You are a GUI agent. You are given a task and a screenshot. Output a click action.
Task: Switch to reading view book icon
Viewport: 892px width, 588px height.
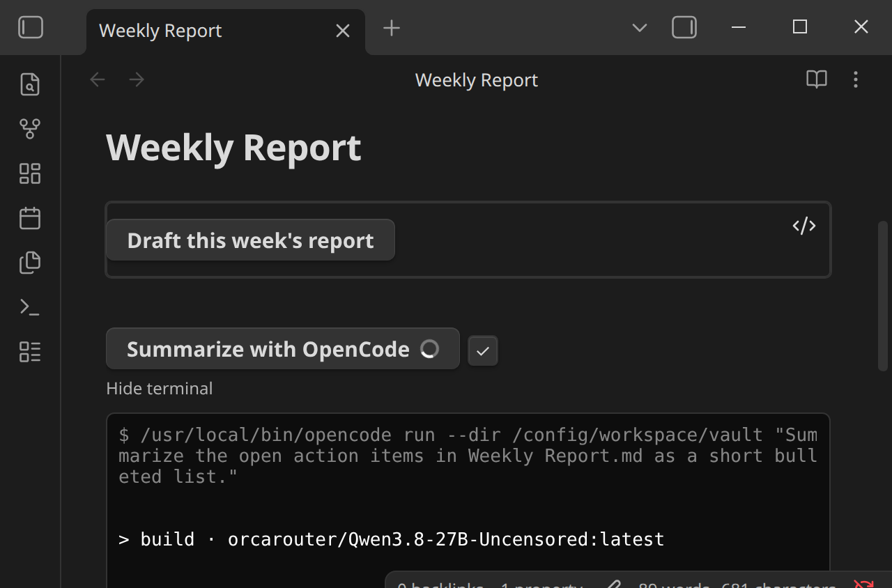(x=817, y=79)
